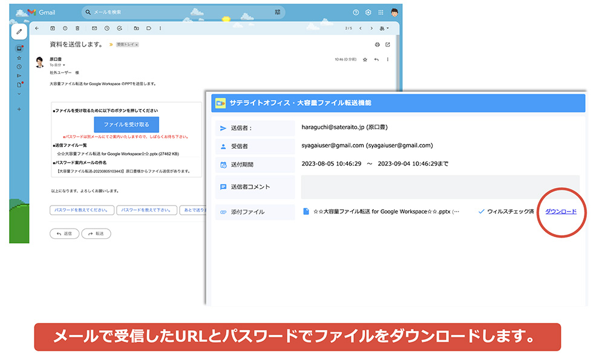Select the 2023-08-05 10:46:29 start date
Screen dimensions: 605x364
point(332,164)
